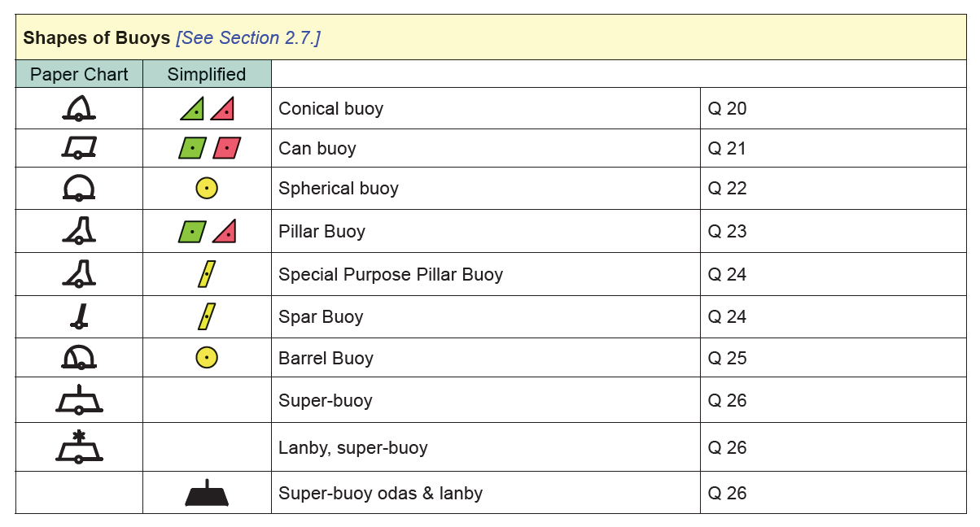Image resolution: width=980 pixels, height=527 pixels.
Task: Click the spherical buoy paper chart symbol
Action: point(79,188)
